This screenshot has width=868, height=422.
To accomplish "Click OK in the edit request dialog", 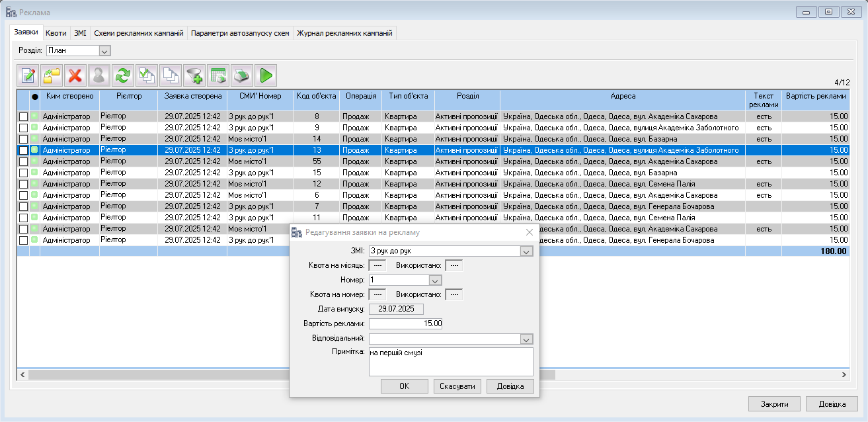I will click(x=405, y=386).
